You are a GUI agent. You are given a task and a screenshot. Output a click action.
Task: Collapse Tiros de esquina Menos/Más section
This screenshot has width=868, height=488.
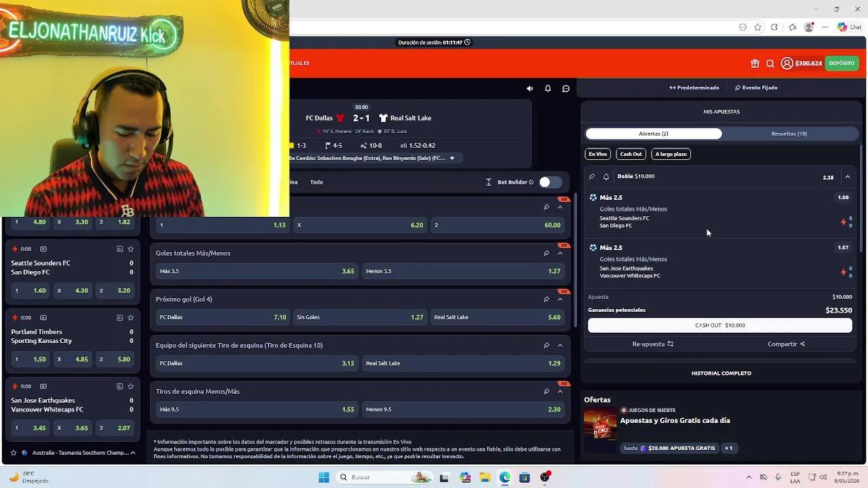560,391
